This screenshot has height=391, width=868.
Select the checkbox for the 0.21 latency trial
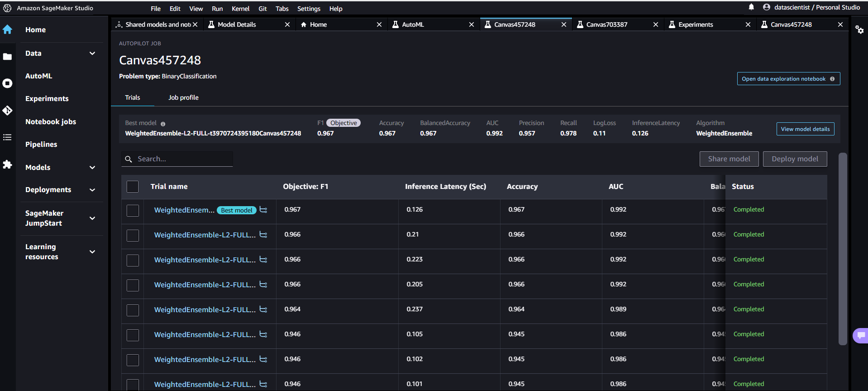click(x=133, y=236)
